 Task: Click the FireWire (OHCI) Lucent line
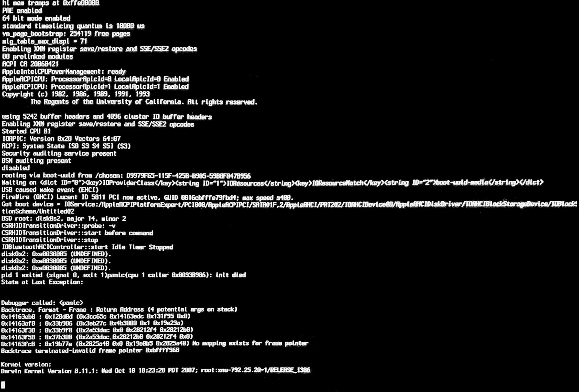[x=147, y=197]
